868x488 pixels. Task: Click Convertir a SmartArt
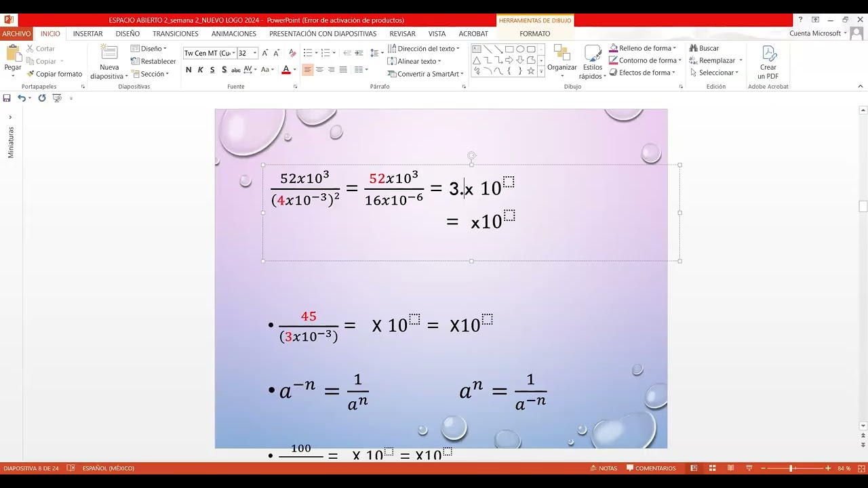(x=426, y=74)
